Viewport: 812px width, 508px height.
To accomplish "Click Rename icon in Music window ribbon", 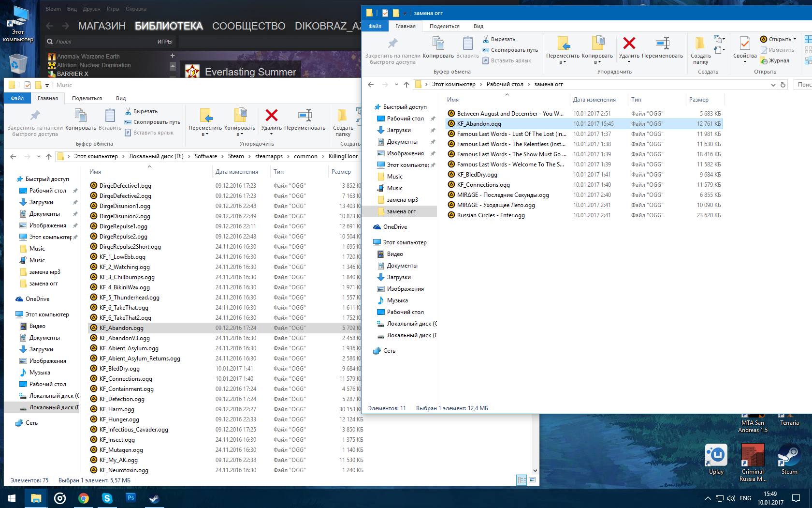I will (x=305, y=115).
